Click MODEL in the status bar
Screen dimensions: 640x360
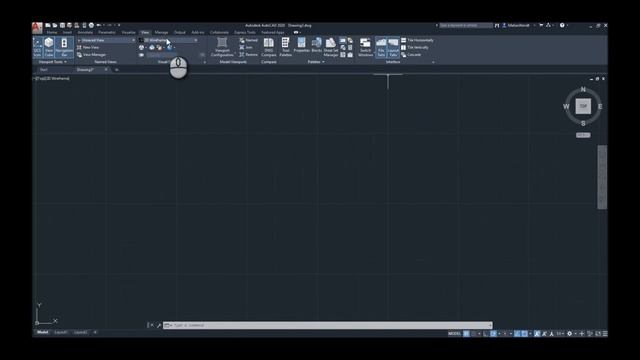coord(454,333)
